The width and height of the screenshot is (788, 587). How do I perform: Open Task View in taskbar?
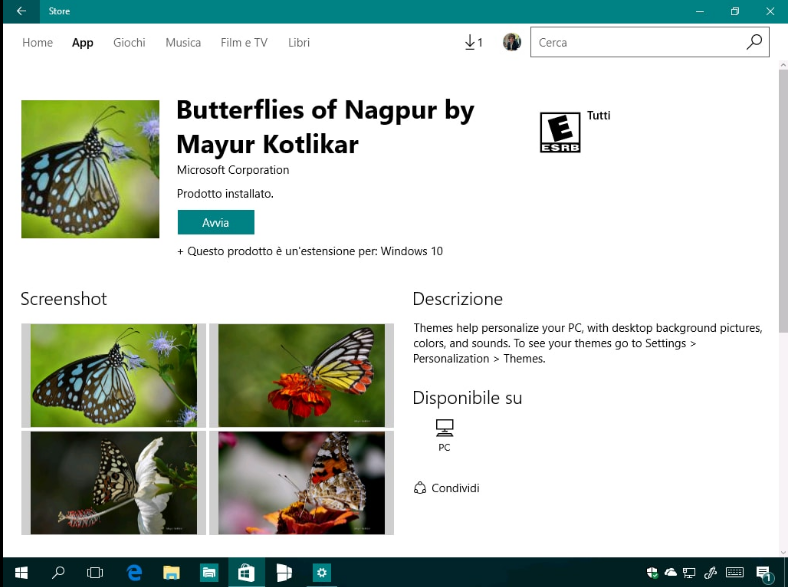[x=94, y=572]
